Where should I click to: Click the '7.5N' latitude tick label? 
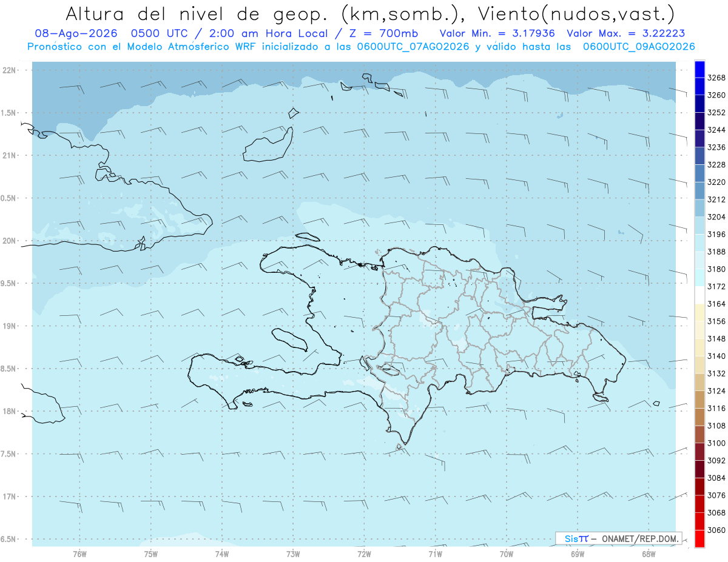9,454
